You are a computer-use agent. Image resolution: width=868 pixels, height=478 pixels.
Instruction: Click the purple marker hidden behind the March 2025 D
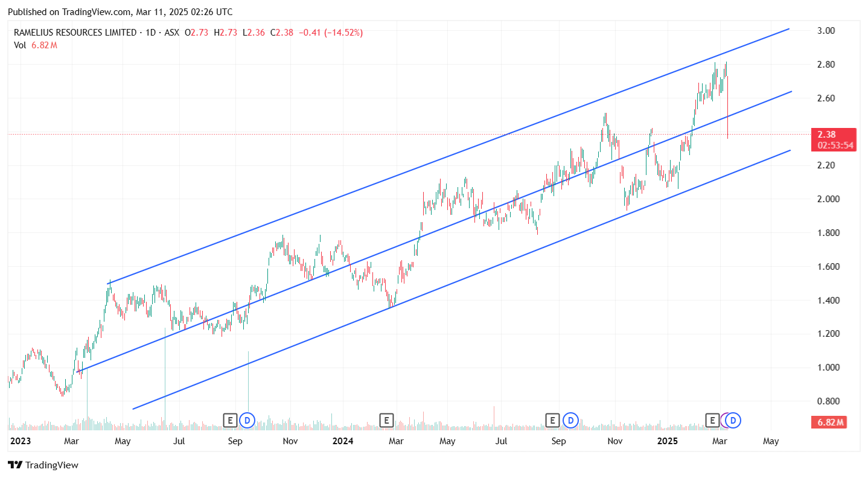[x=724, y=419]
